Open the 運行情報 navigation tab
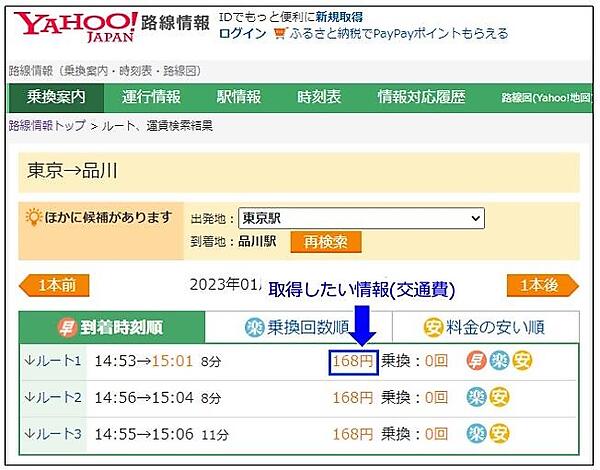 tap(151, 97)
